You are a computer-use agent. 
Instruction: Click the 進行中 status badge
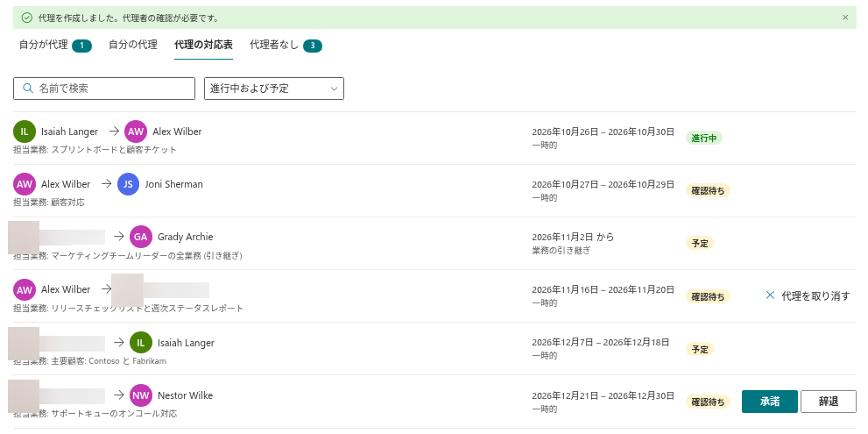pos(703,138)
